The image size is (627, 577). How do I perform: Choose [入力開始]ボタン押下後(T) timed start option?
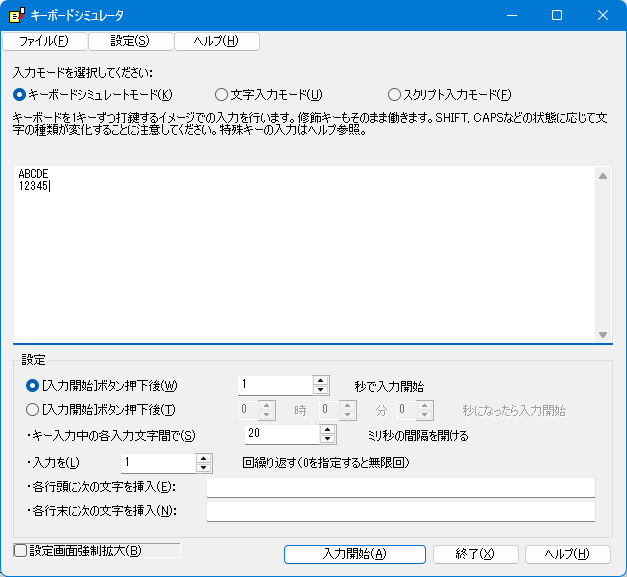(32, 409)
